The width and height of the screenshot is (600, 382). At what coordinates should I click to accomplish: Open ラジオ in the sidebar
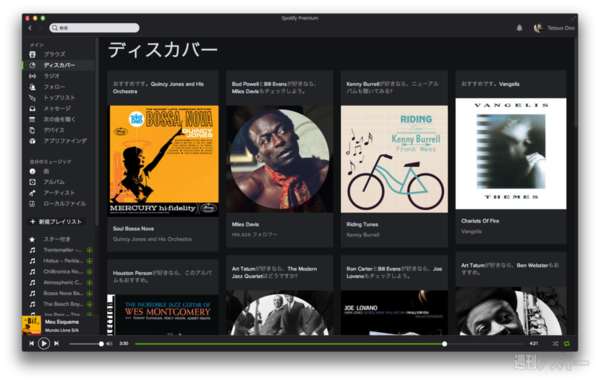pyautogui.click(x=51, y=76)
